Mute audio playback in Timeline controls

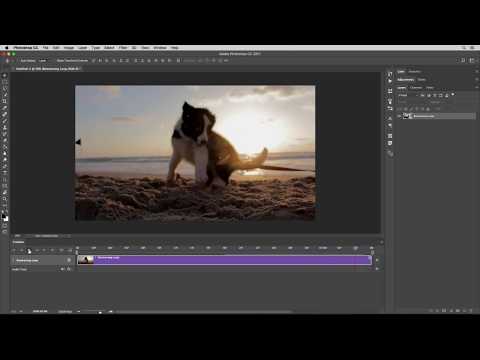(44, 250)
